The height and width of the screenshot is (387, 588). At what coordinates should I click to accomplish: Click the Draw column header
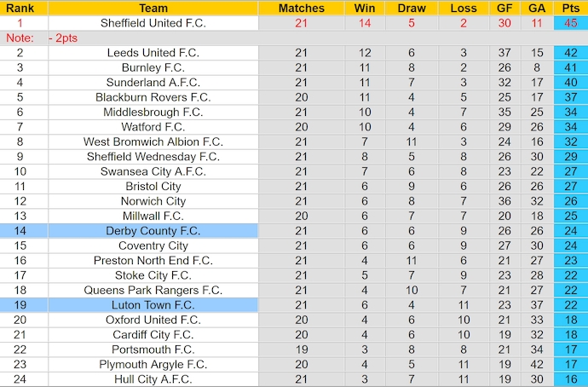(x=412, y=8)
